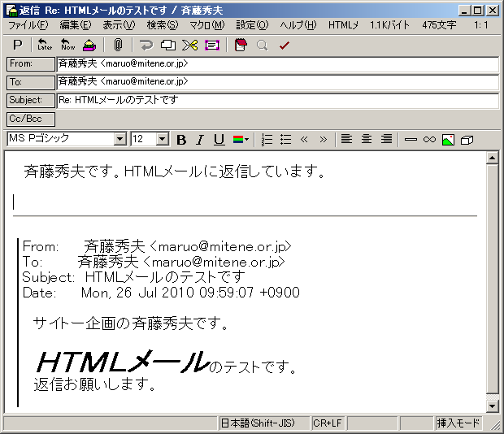The height and width of the screenshot is (434, 504).
Task: Toggle italic formatting
Action: [200, 140]
